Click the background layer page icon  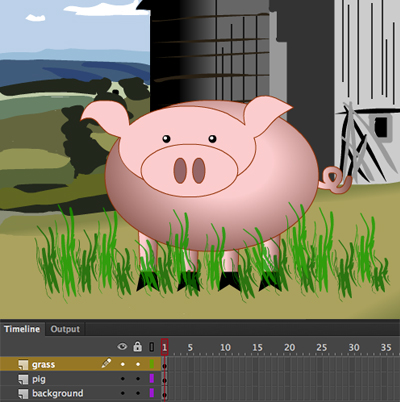(23, 394)
